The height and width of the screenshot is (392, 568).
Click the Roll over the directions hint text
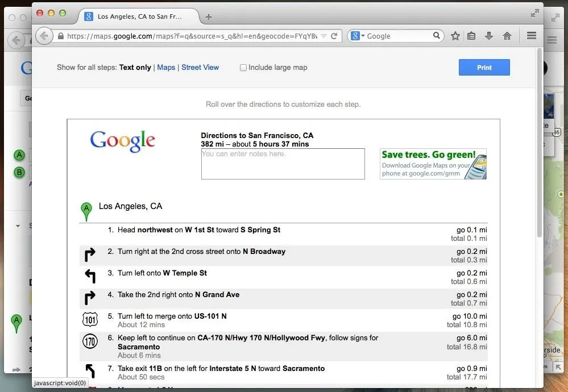click(283, 104)
